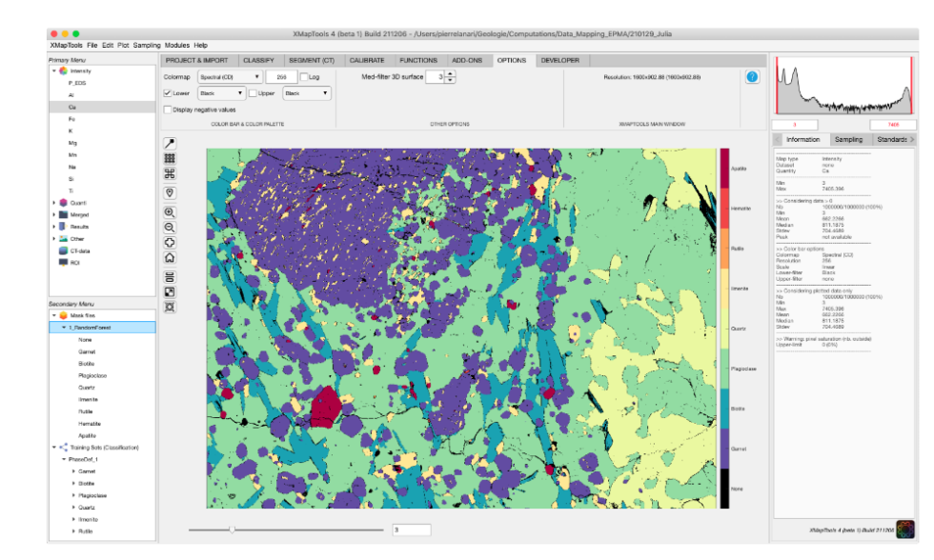Viewport: 934px width, 560px height.
Task: Expand the Quanti tree node
Action: (53, 202)
